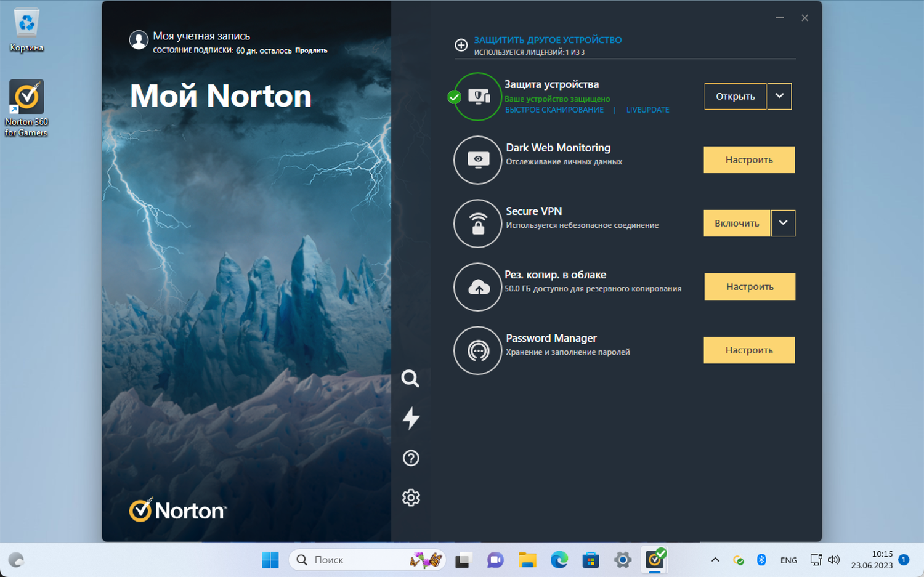Open the Norton 360 for Gamers desktop shortcut
Image resolution: width=924 pixels, height=577 pixels.
pyautogui.click(x=26, y=108)
